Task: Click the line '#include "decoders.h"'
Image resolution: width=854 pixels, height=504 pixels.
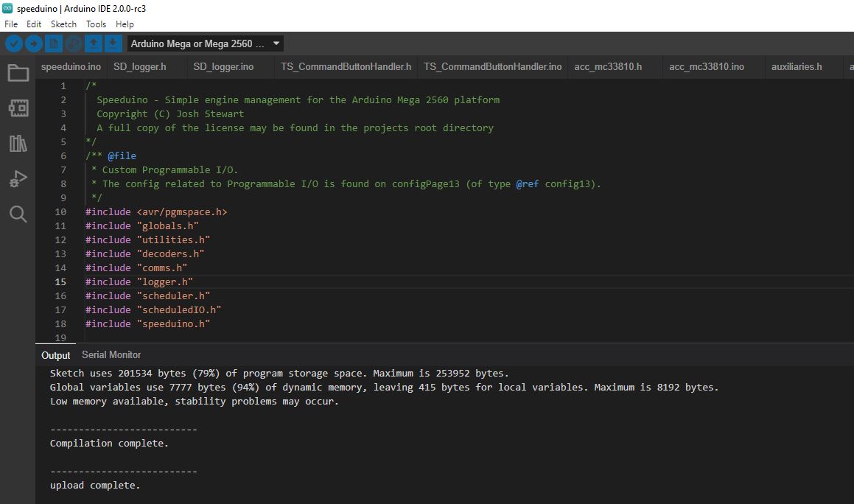Action: pyautogui.click(x=145, y=254)
